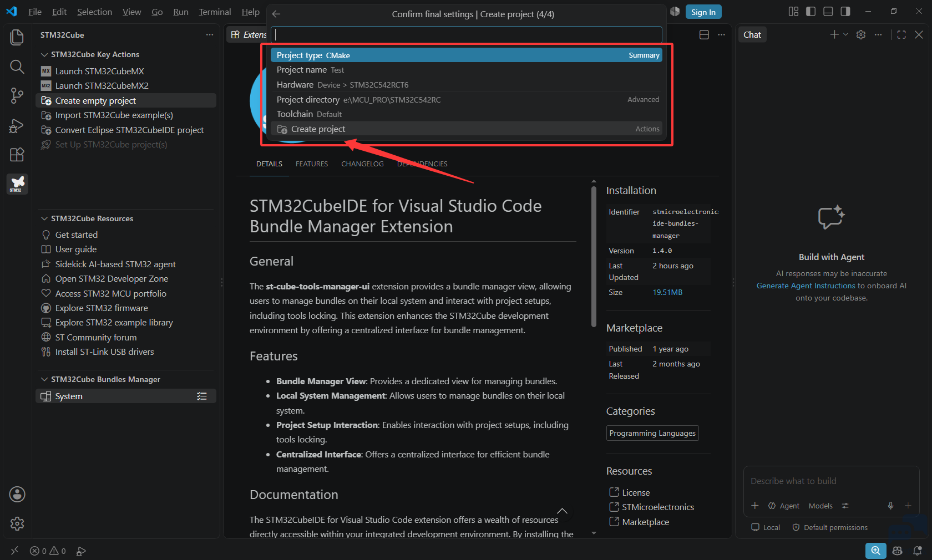Select the Project directory row
The image size is (932, 560).
[x=467, y=99]
